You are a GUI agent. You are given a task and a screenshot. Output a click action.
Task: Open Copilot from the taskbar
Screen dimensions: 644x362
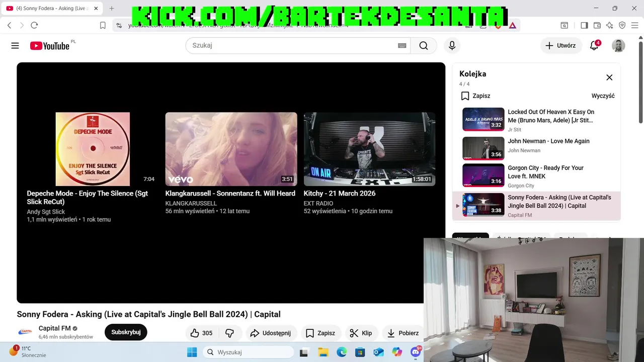(397, 352)
